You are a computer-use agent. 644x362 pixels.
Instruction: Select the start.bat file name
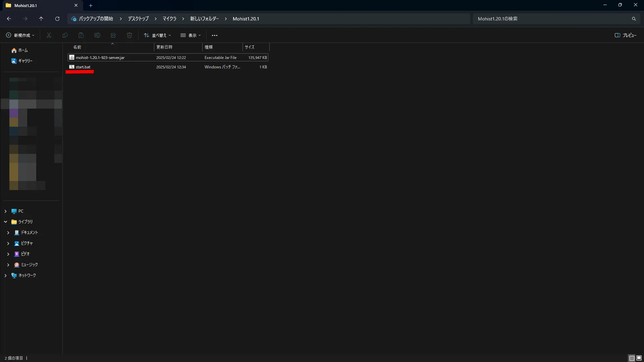point(83,67)
